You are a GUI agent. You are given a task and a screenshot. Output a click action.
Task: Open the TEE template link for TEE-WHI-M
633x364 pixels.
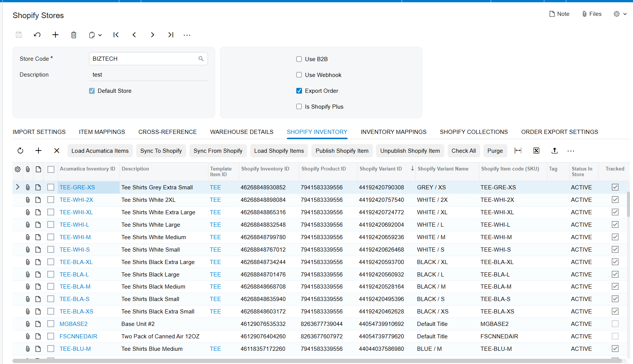[216, 237]
